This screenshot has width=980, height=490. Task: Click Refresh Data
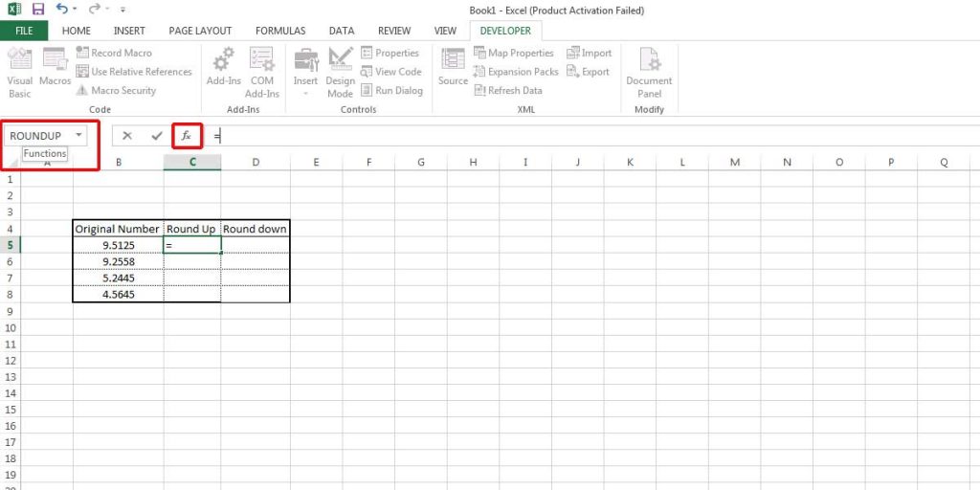click(x=507, y=91)
